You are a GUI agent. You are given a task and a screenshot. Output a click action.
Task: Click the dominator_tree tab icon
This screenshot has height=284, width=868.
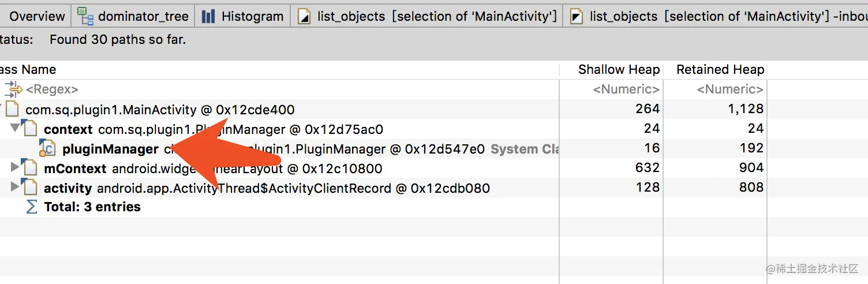(x=85, y=16)
